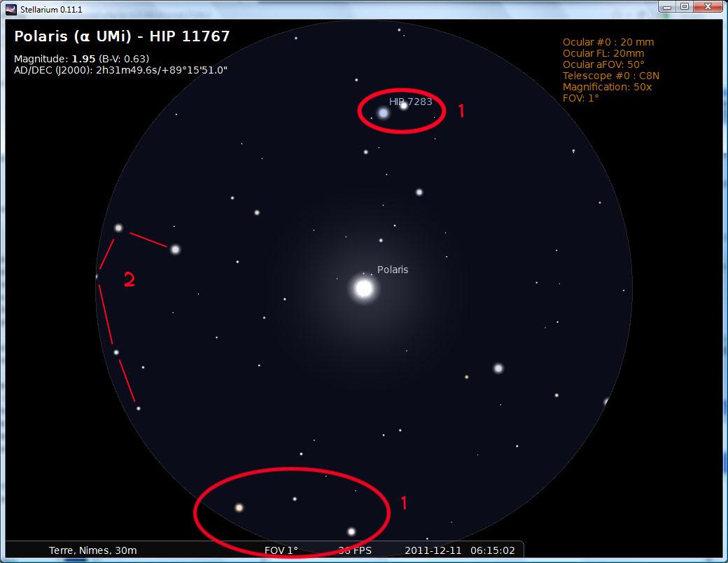Click the date 2011-12-11 in status bar
This screenshot has width=728, height=563.
coord(433,550)
